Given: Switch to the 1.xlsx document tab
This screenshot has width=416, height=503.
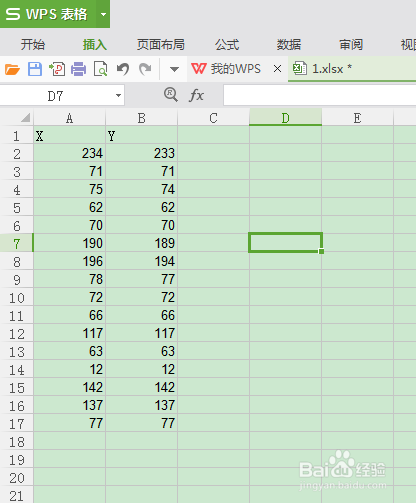Looking at the screenshot, I should (x=352, y=69).
